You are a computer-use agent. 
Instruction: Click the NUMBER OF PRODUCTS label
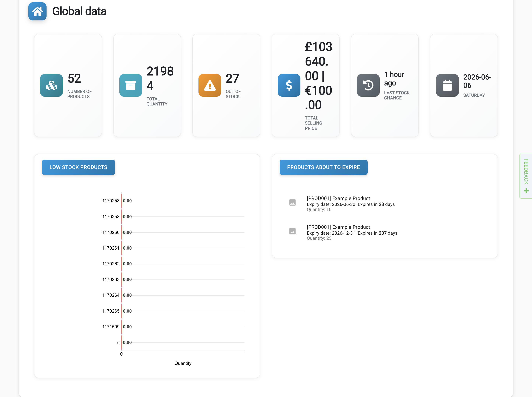[x=79, y=94]
